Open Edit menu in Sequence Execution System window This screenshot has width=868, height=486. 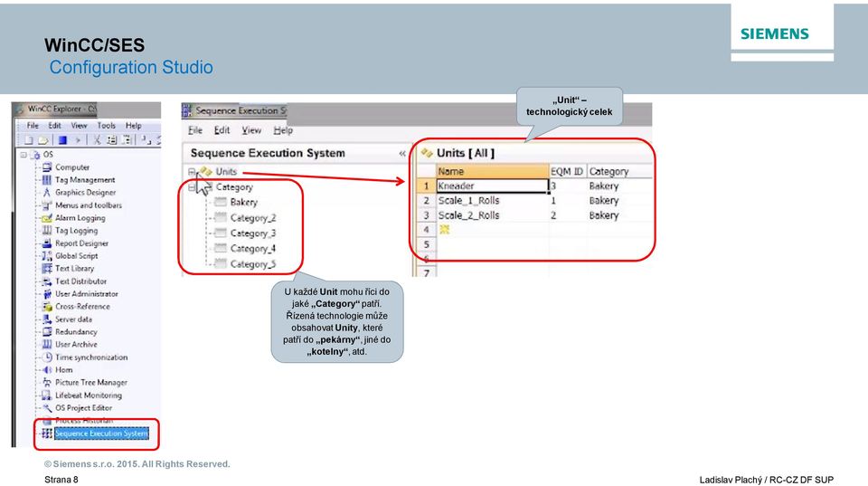222,130
